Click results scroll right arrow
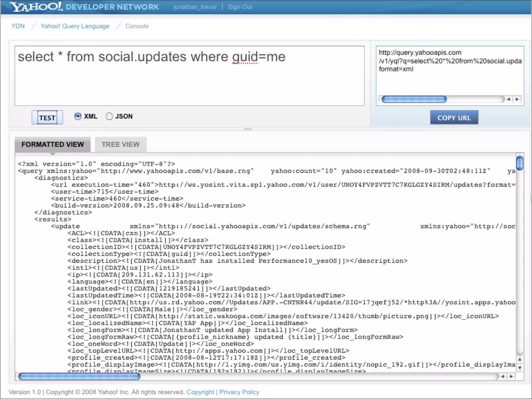 (511, 376)
